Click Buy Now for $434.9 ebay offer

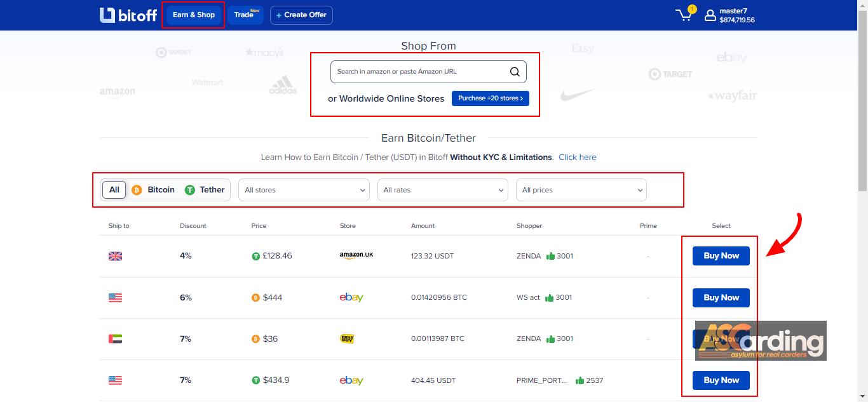721,380
